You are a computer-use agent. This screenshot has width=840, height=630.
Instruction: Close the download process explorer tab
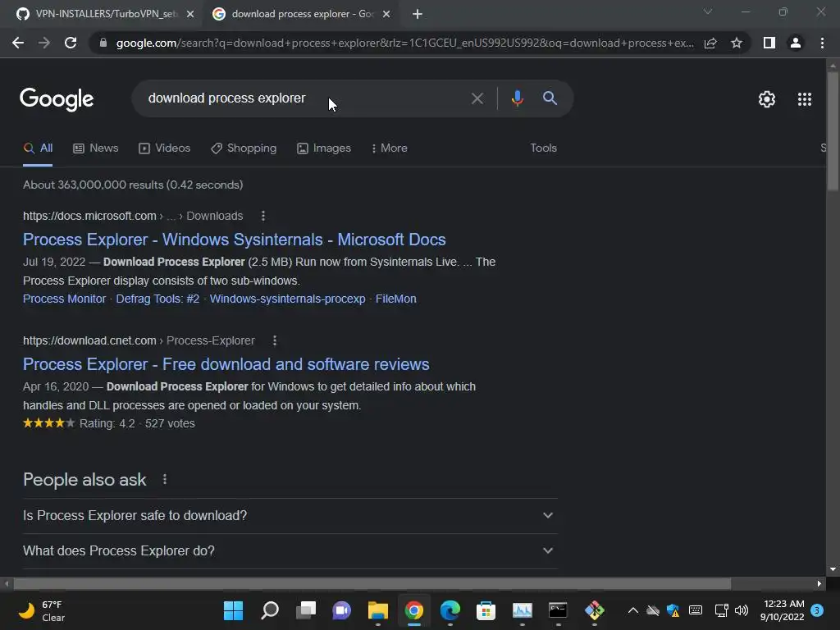(386, 14)
